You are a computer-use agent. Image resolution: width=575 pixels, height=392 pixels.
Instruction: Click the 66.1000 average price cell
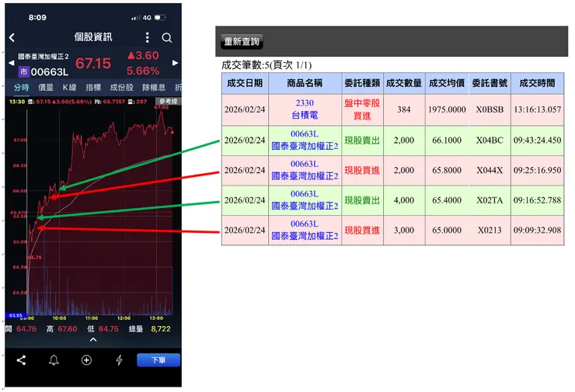pyautogui.click(x=447, y=140)
